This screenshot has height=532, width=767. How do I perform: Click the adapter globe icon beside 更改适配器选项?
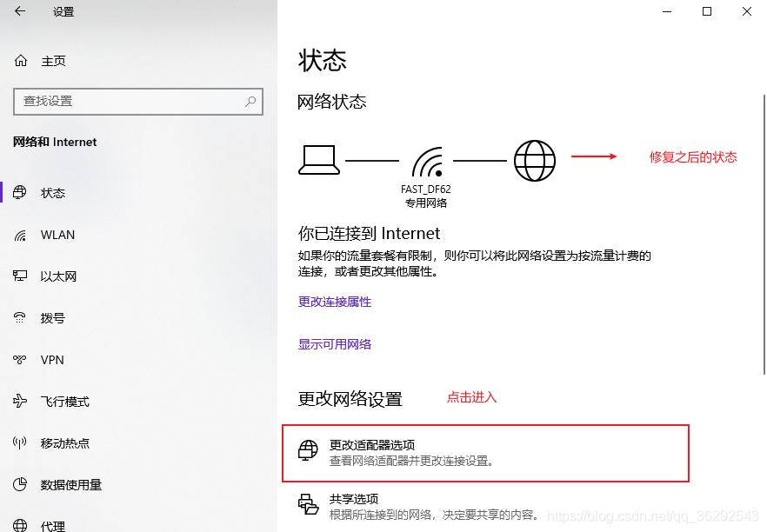(x=308, y=450)
